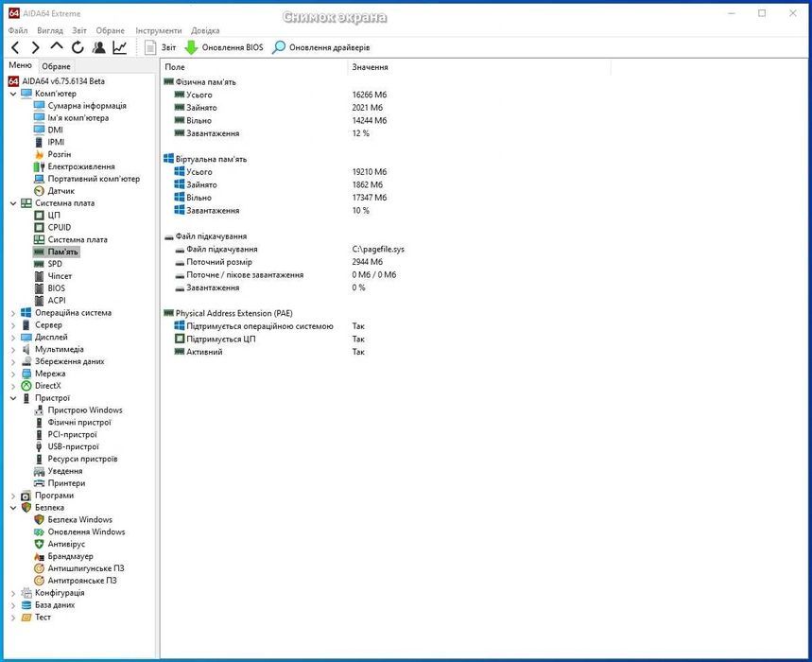Click the Поле column header
This screenshot has height=662, width=812.
tap(253, 67)
